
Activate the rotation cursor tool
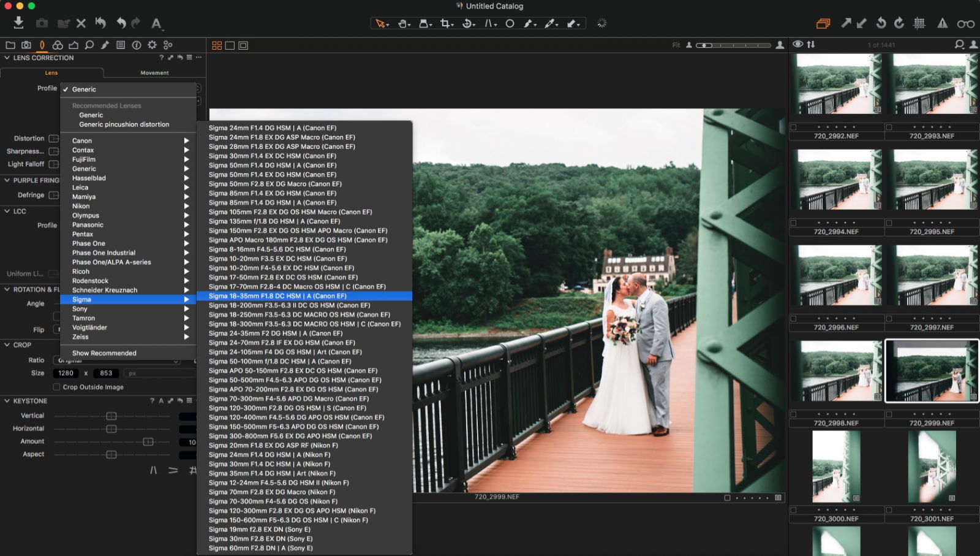tap(466, 23)
